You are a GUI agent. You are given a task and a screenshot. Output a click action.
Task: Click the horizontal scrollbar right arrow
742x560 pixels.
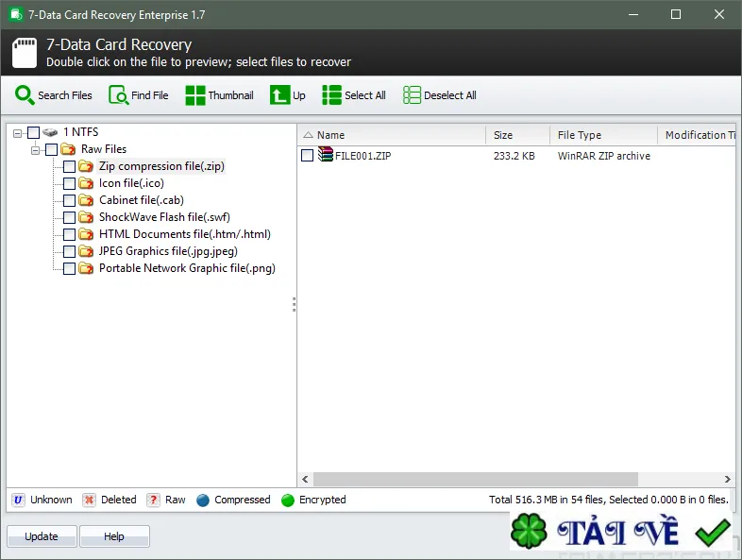[x=727, y=479]
